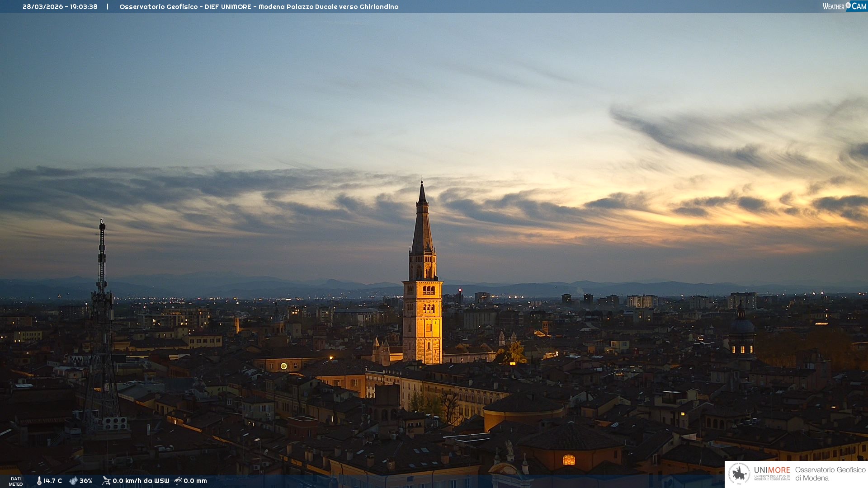Screen dimensions: 868x488
Task: Click the UNIMORE wordmark text
Action: [x=772, y=470]
